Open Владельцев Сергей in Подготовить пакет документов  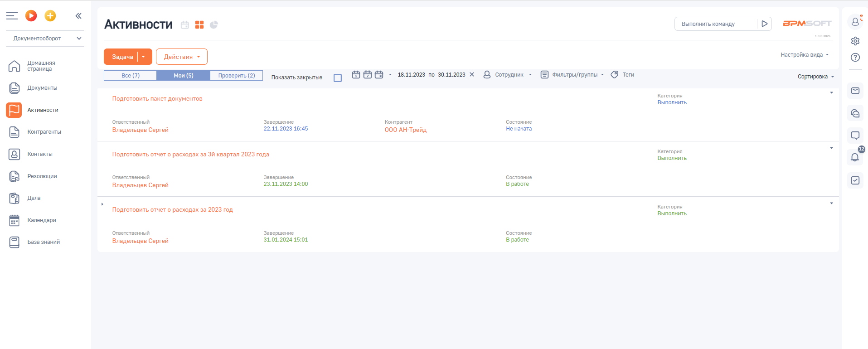[x=141, y=130]
